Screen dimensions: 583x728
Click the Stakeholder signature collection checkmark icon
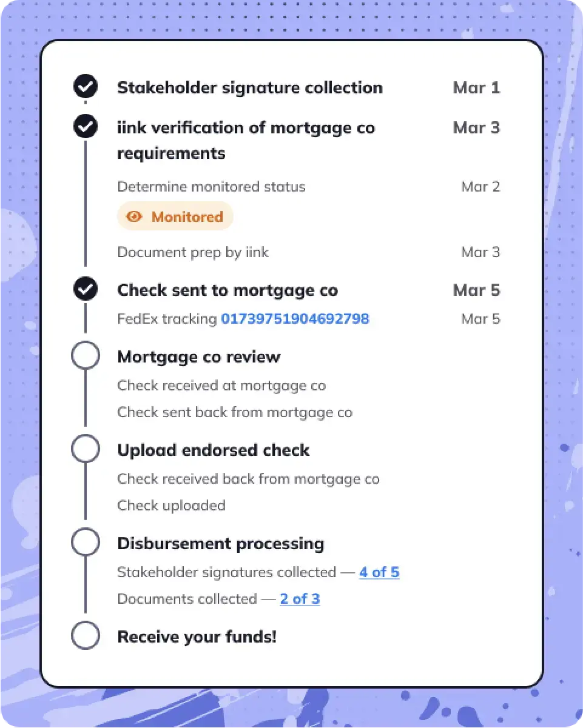[86, 87]
